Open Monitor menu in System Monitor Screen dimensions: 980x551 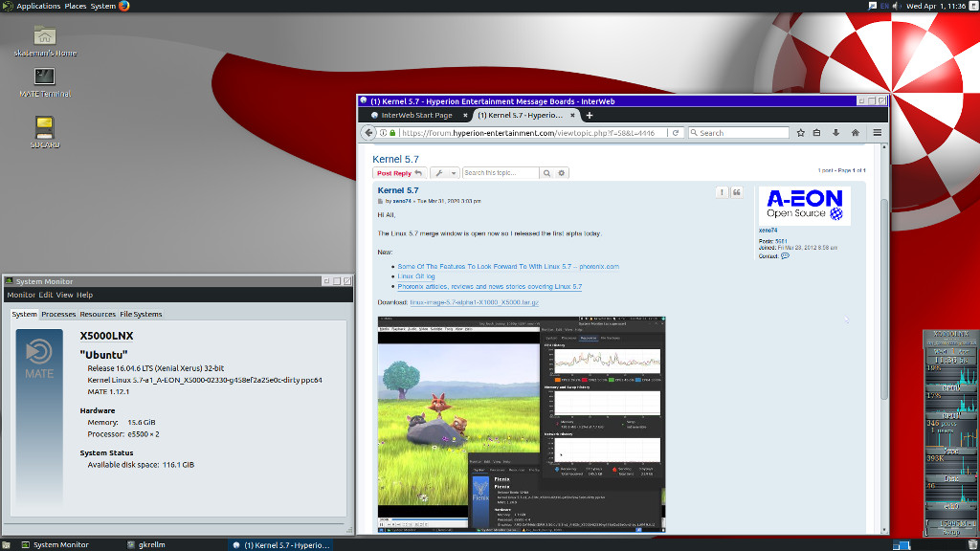point(21,295)
